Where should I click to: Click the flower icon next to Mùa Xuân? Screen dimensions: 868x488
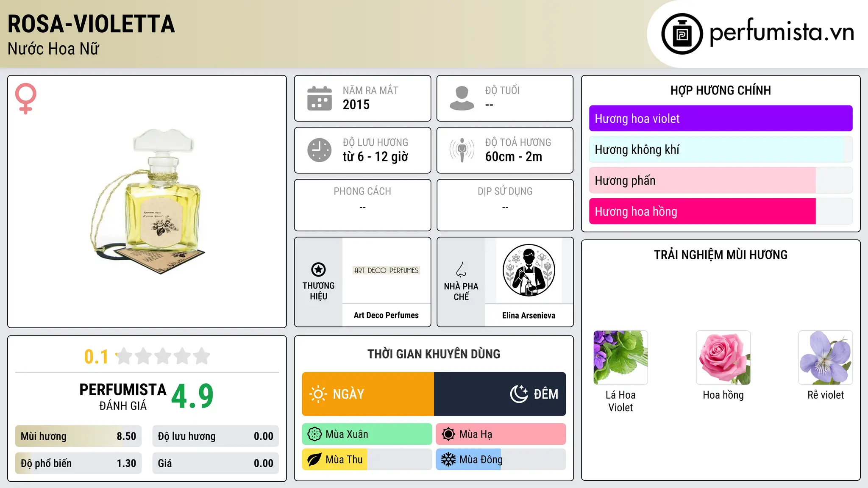[314, 434]
